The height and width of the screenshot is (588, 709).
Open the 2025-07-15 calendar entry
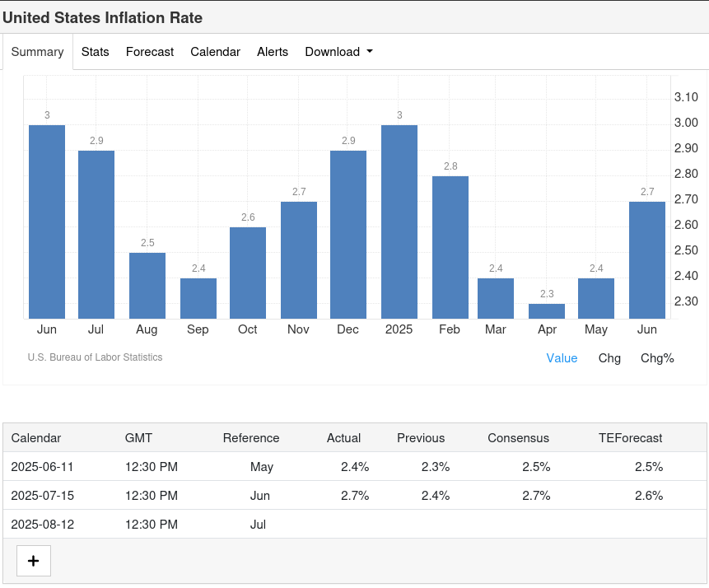tap(42, 496)
